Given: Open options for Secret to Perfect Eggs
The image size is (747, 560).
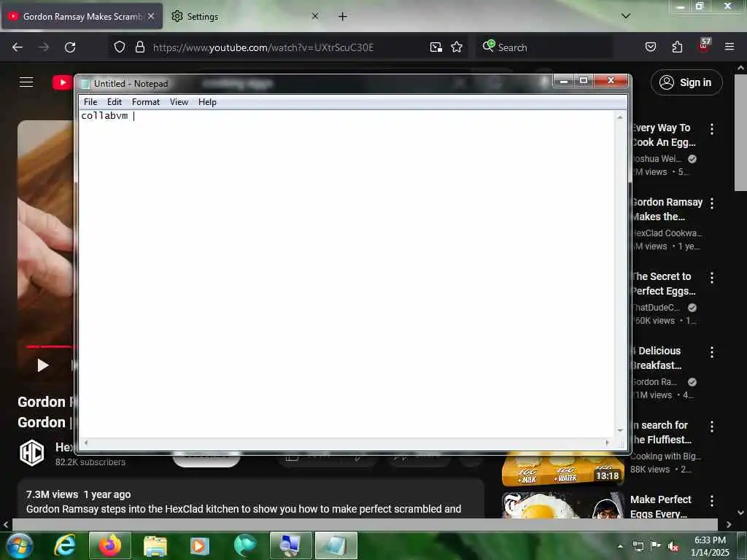Looking at the screenshot, I should pos(712,278).
